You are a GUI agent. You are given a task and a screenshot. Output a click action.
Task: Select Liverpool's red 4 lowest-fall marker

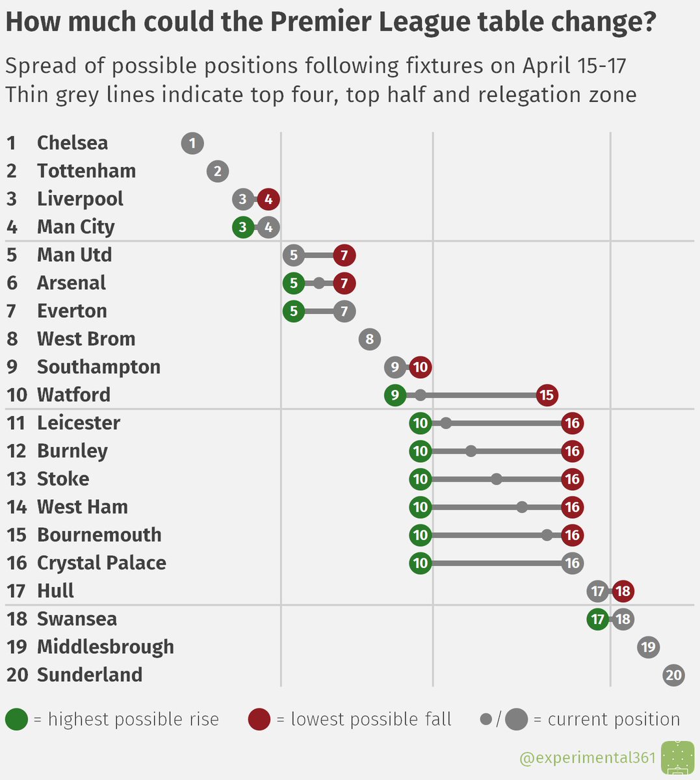268,199
